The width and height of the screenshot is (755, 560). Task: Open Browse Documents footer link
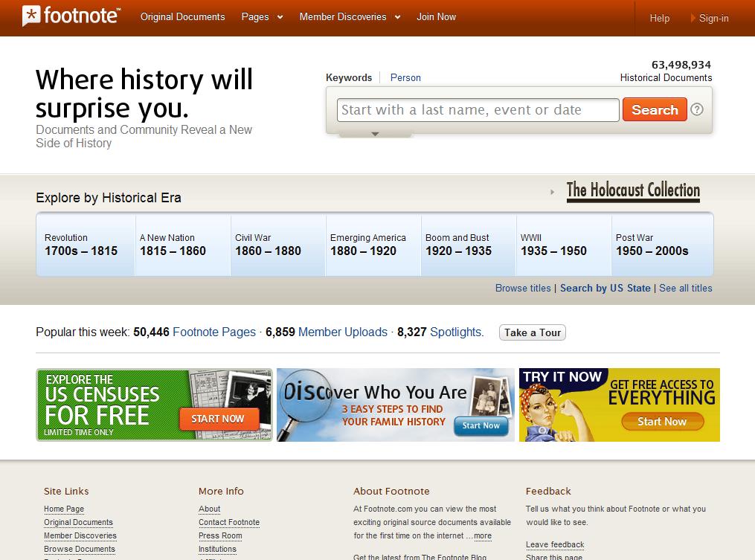pos(80,549)
